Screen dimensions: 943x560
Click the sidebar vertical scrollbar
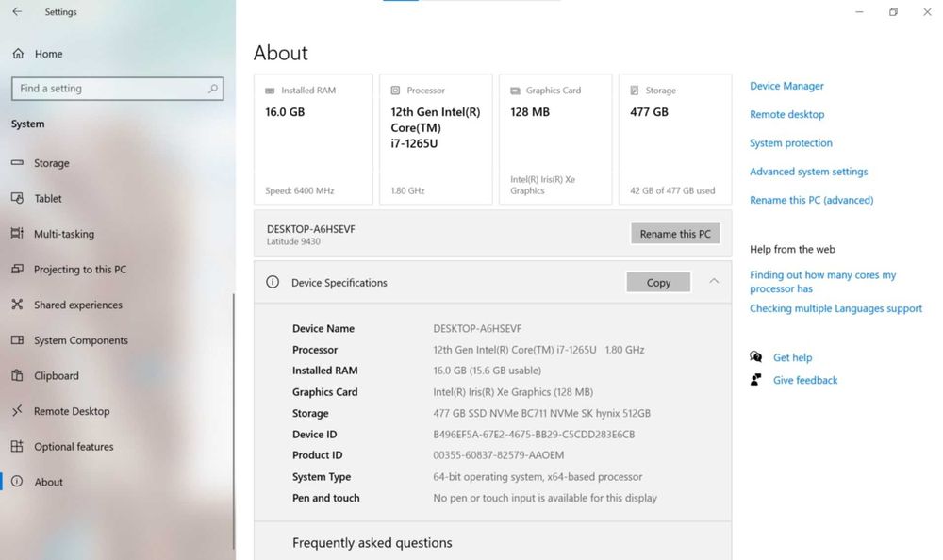tap(233, 421)
